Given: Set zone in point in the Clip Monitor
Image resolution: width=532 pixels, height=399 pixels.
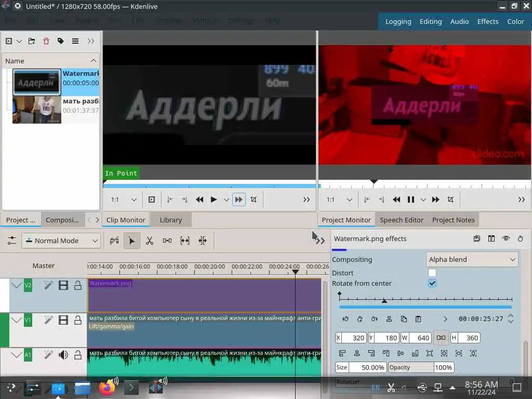Looking at the screenshot, I should [170, 199].
